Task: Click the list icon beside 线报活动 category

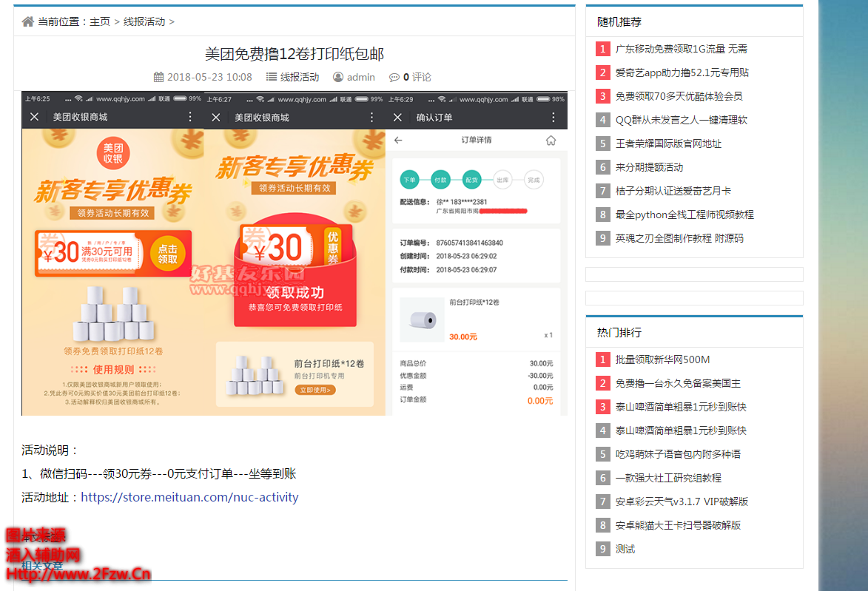Action: coord(272,77)
